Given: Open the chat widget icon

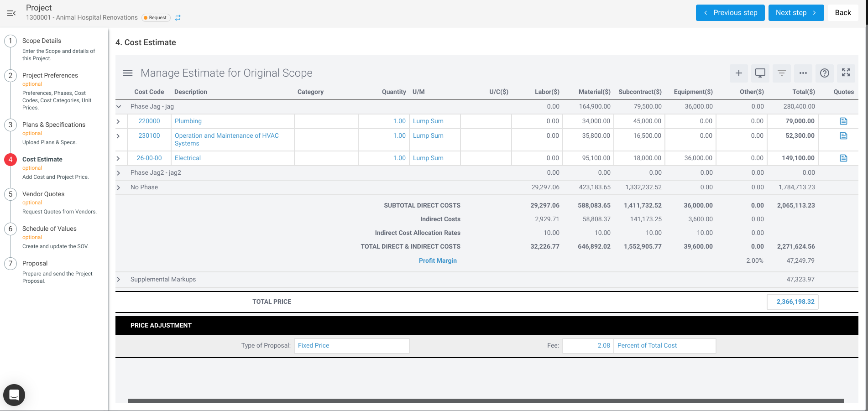Looking at the screenshot, I should [x=14, y=395].
